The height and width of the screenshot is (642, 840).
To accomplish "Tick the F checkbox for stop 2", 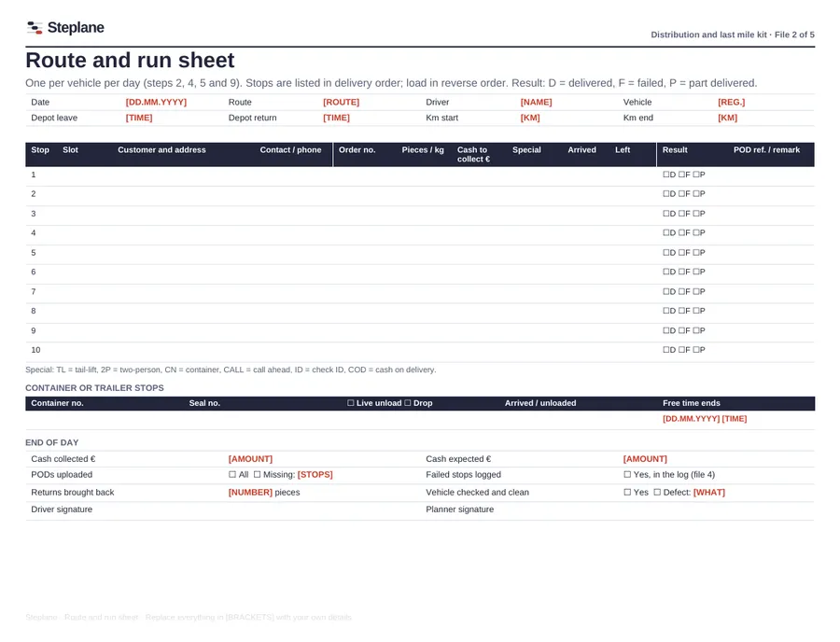I will pyautogui.click(x=681, y=194).
